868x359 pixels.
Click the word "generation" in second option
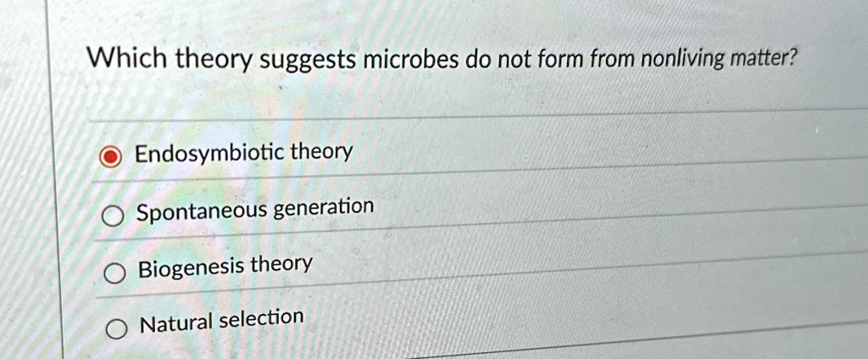click(325, 210)
